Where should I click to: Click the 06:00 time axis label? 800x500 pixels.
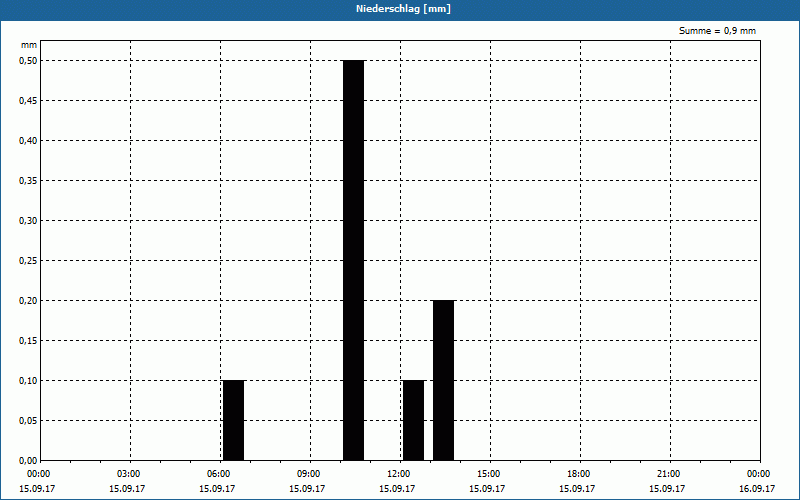(218, 474)
